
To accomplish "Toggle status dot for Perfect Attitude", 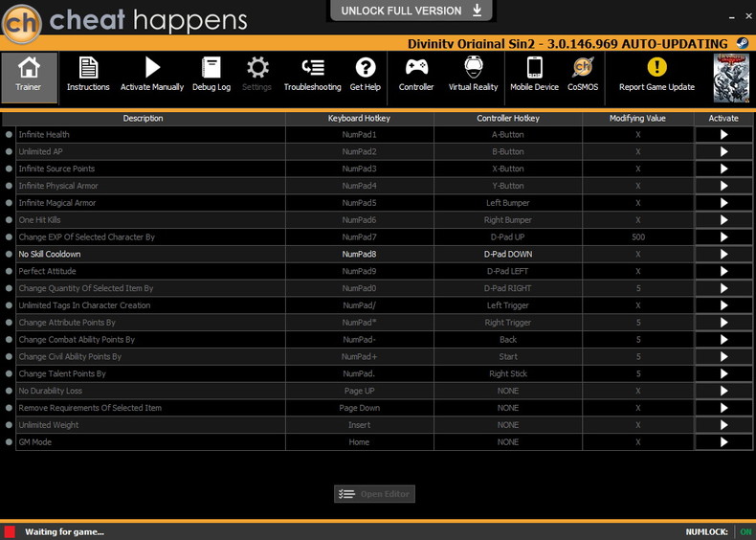I will coord(9,271).
